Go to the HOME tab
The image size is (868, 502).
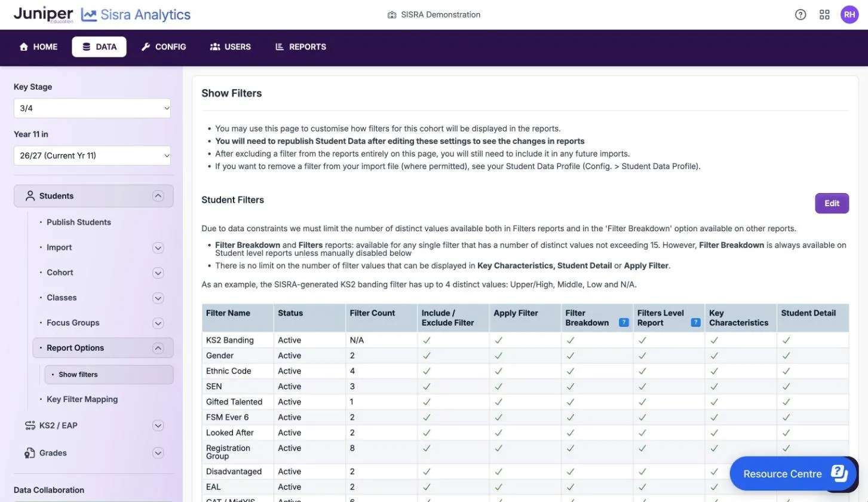(x=39, y=47)
